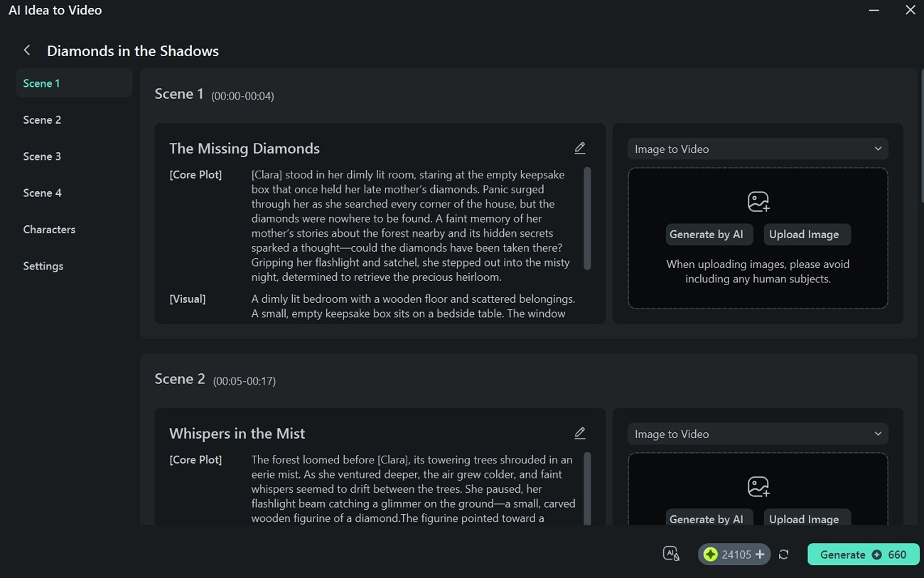The width and height of the screenshot is (924, 578).
Task: Click the add image icon in Scene 2
Action: click(758, 487)
